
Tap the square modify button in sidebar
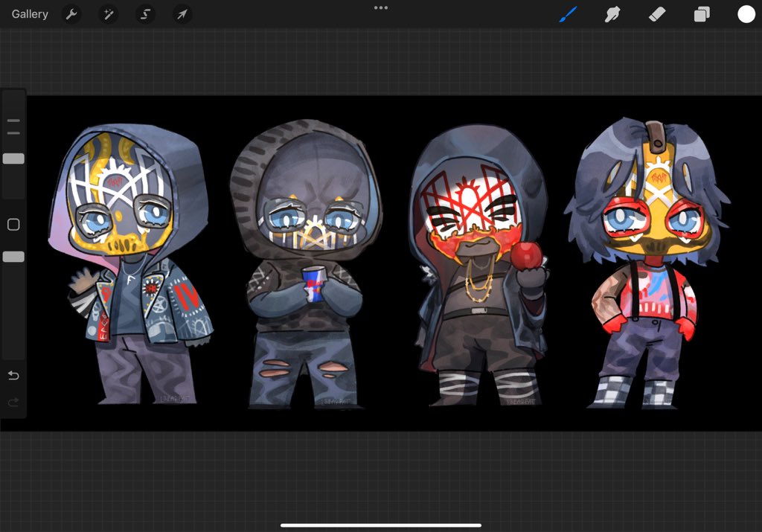point(13,225)
